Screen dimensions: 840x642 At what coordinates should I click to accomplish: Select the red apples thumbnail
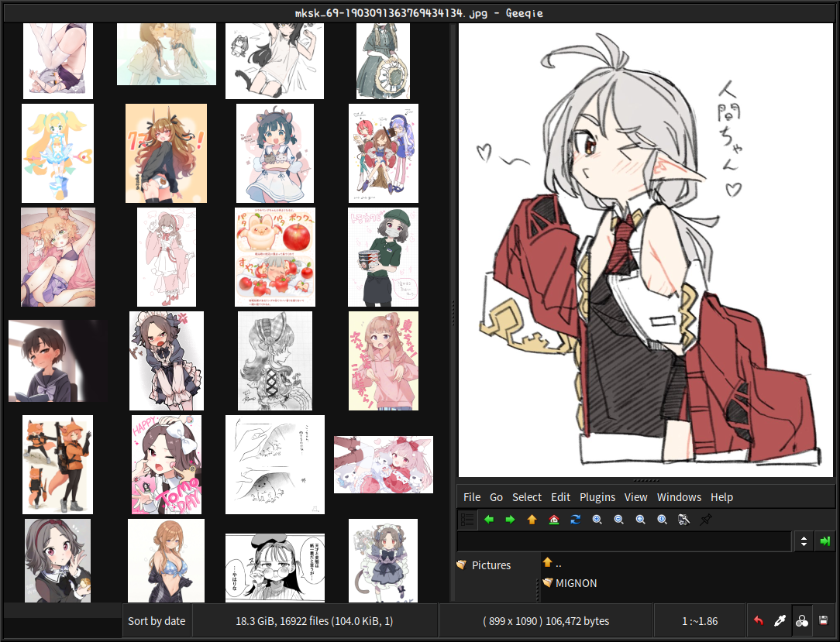pyautogui.click(x=275, y=256)
